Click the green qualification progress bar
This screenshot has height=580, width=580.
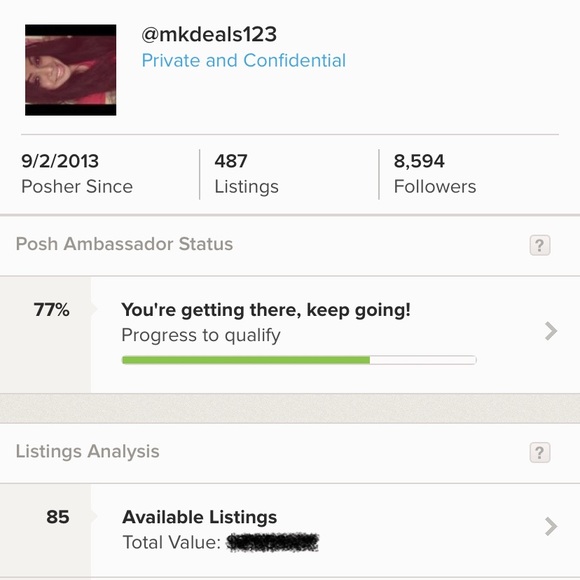[246, 360]
